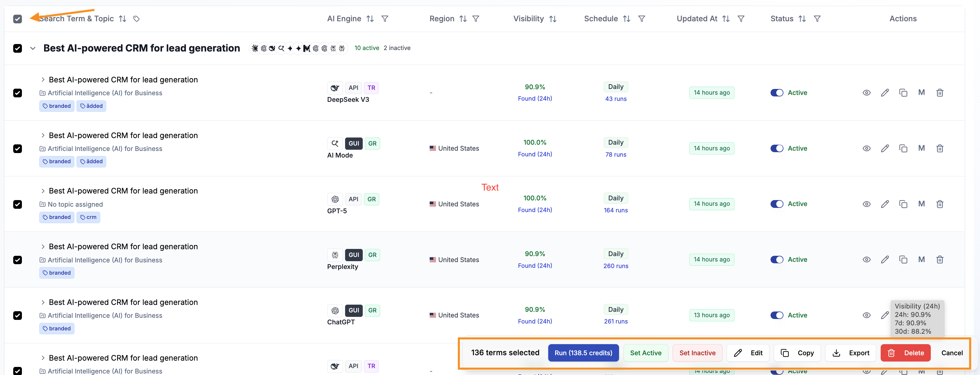The width and height of the screenshot is (980, 375).
Task: Uncheck the Perplexity row checkbox
Action: 17,260
